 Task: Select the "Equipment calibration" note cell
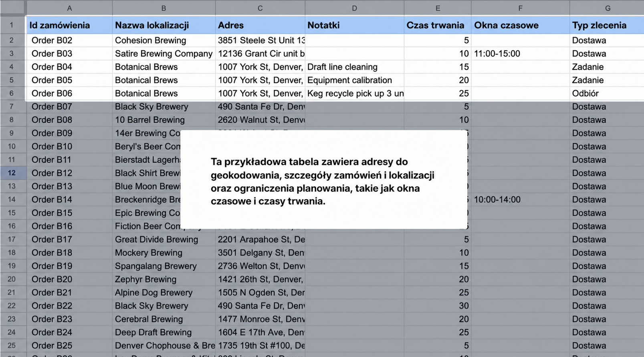tap(354, 80)
